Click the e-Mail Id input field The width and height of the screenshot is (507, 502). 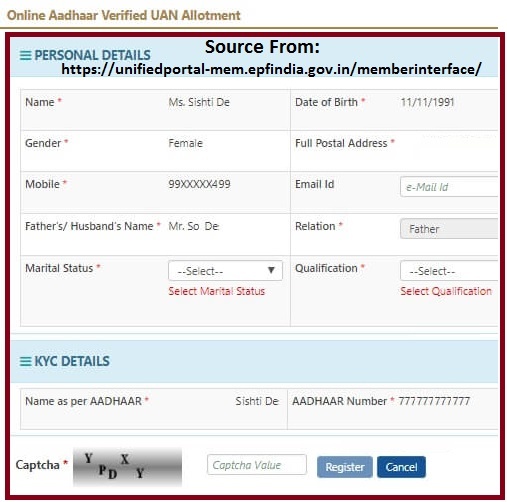click(x=449, y=187)
